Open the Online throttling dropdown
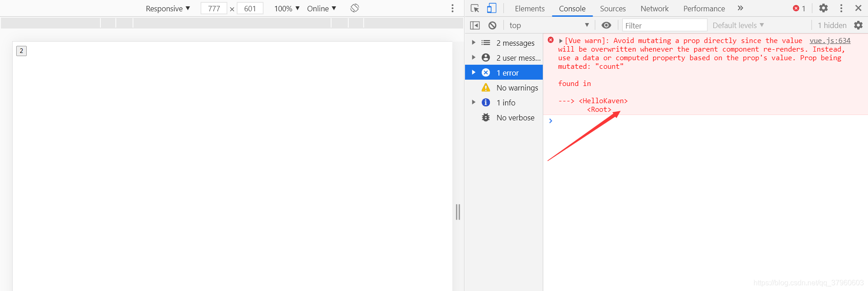Image resolution: width=868 pixels, height=291 pixels. pyautogui.click(x=322, y=9)
